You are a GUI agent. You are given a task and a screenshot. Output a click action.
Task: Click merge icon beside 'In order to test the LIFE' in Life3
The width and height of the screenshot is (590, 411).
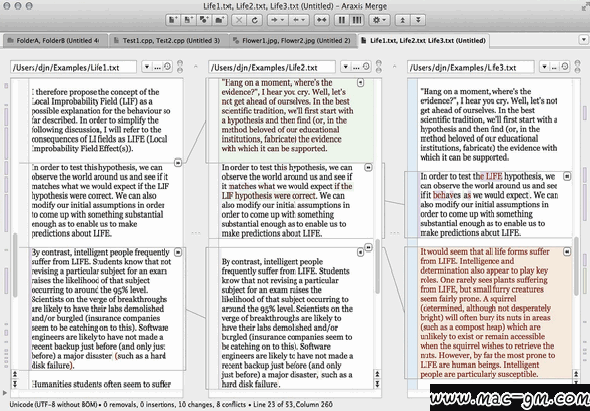[567, 176]
